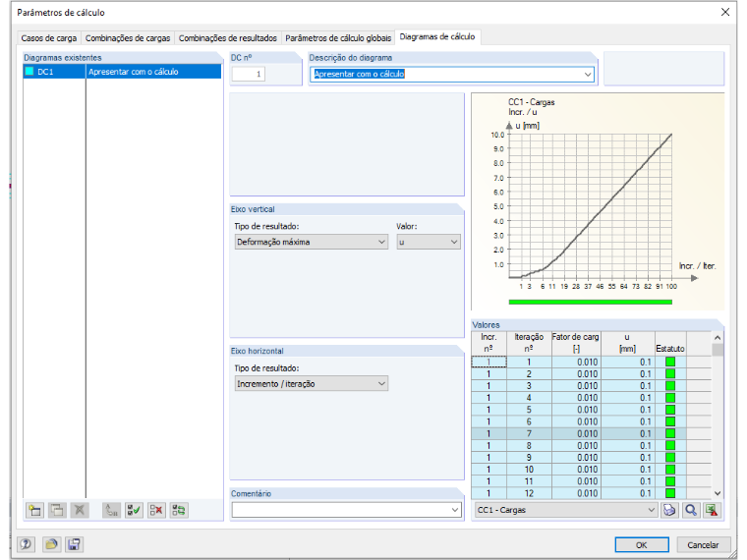The height and width of the screenshot is (560, 747).
Task: Click the green status square of iteration 9
Action: coord(670,458)
